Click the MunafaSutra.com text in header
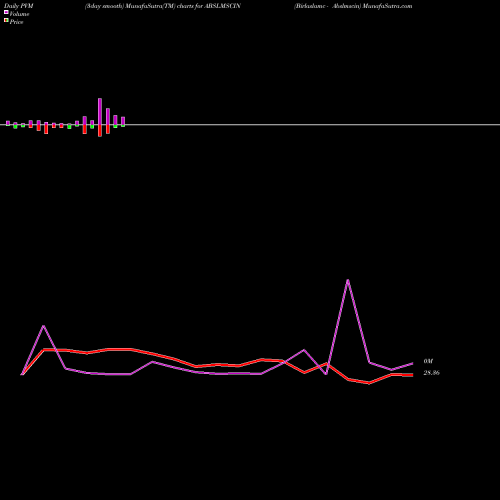This screenshot has height=500, width=500. pyautogui.click(x=387, y=6)
